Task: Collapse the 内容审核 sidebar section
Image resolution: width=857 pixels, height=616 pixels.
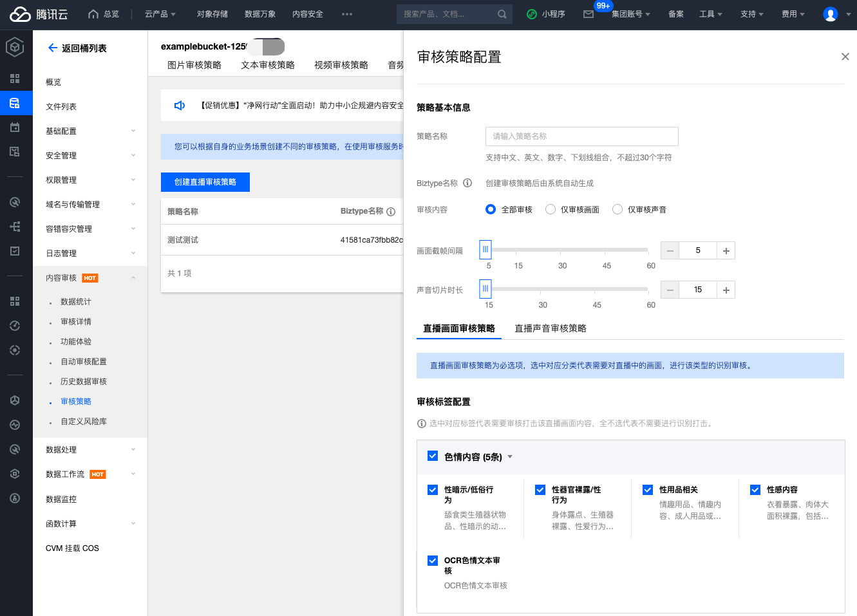Action: point(90,278)
